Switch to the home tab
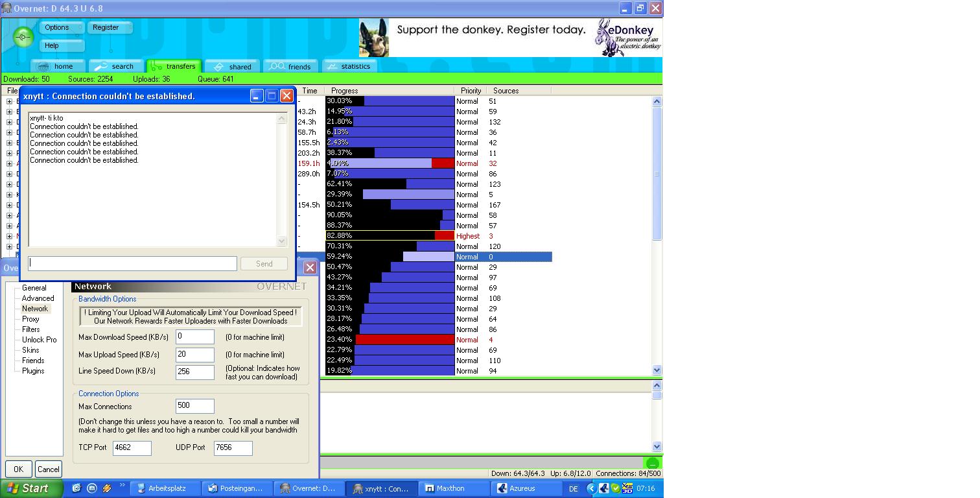The height and width of the screenshot is (498, 980). pos(58,66)
